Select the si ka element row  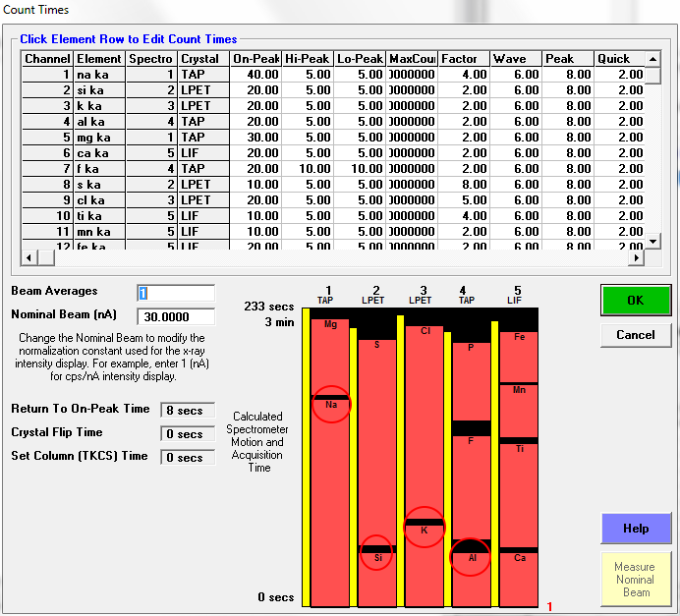coord(98,90)
